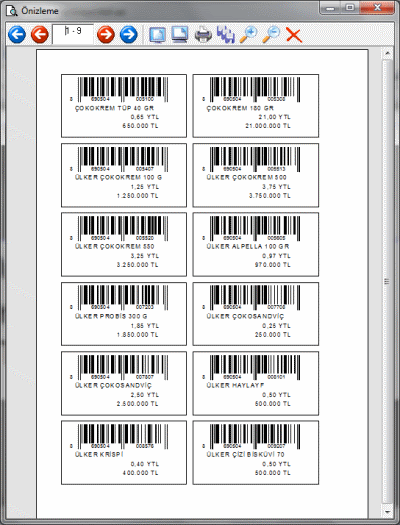Jump to last page with blue right arrow
Viewport: 400px width, 525px height.
[129, 34]
